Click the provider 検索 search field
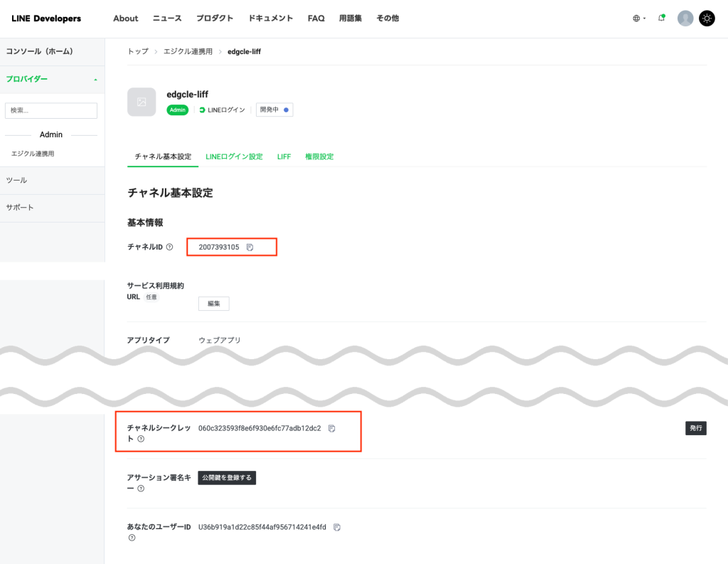The height and width of the screenshot is (564, 728). [51, 110]
